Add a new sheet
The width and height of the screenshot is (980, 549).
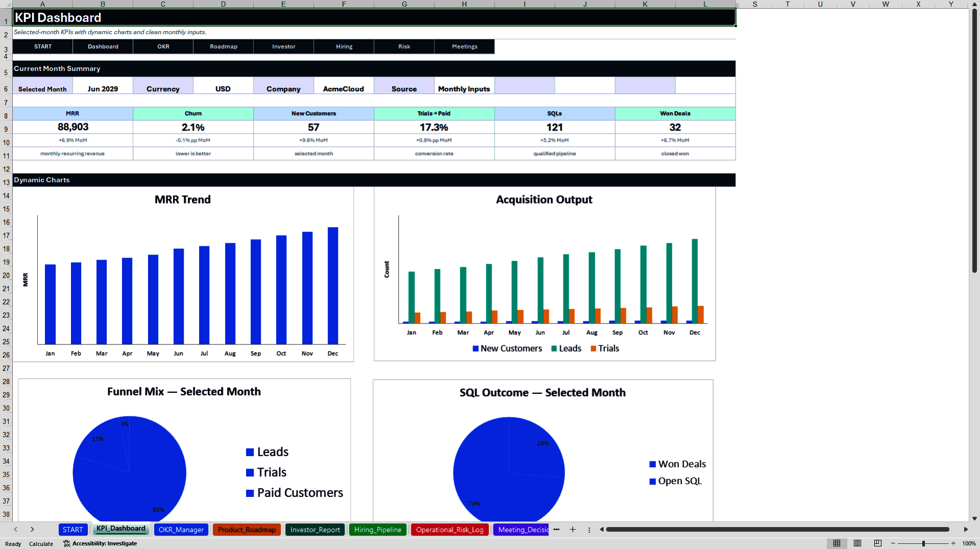coord(573,530)
